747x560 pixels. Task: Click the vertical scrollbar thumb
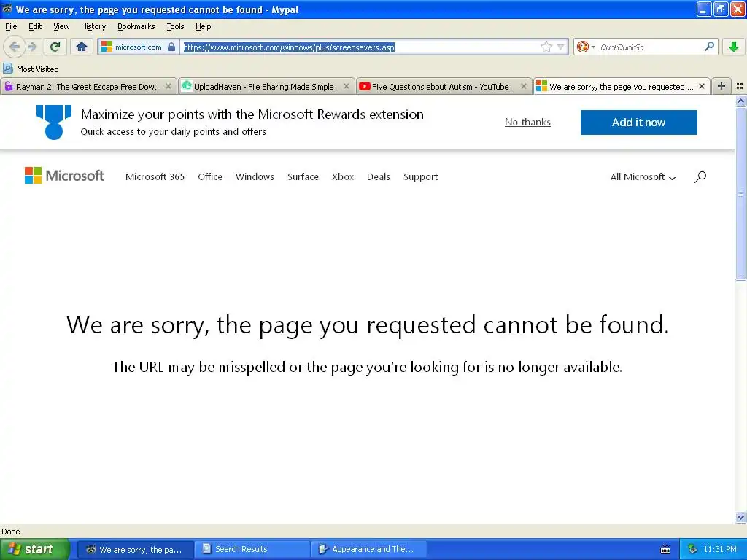[x=740, y=193]
